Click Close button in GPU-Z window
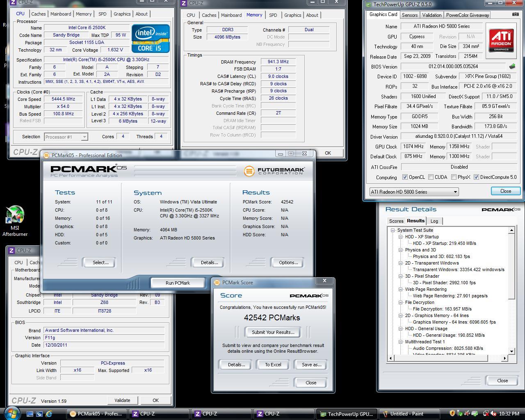The width and height of the screenshot is (525, 420). [x=506, y=191]
